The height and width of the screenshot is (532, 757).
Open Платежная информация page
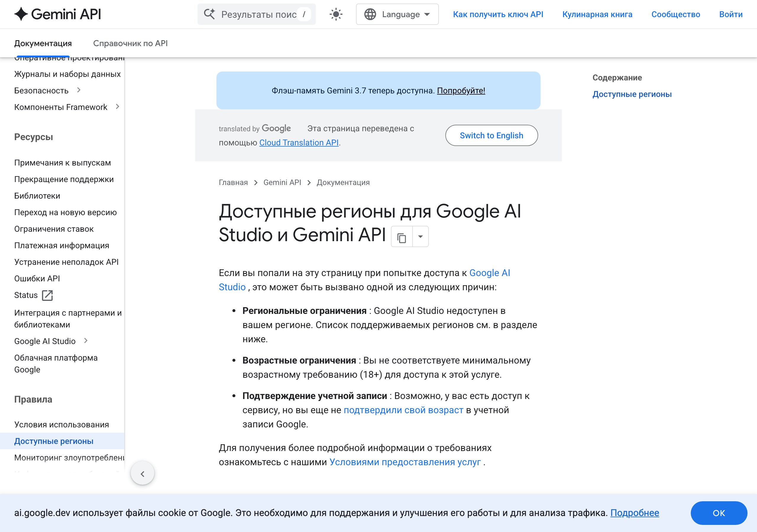(x=62, y=246)
